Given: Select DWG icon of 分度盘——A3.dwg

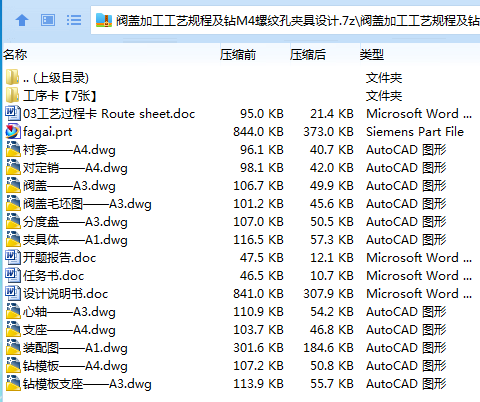Looking at the screenshot, I should pos(13,221).
